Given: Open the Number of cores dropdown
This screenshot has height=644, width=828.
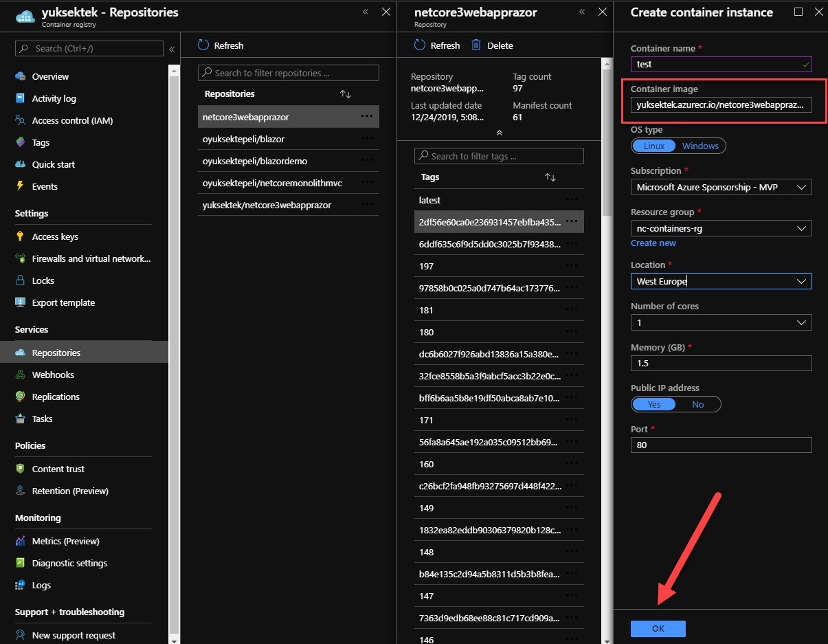Looking at the screenshot, I should pyautogui.click(x=721, y=322).
